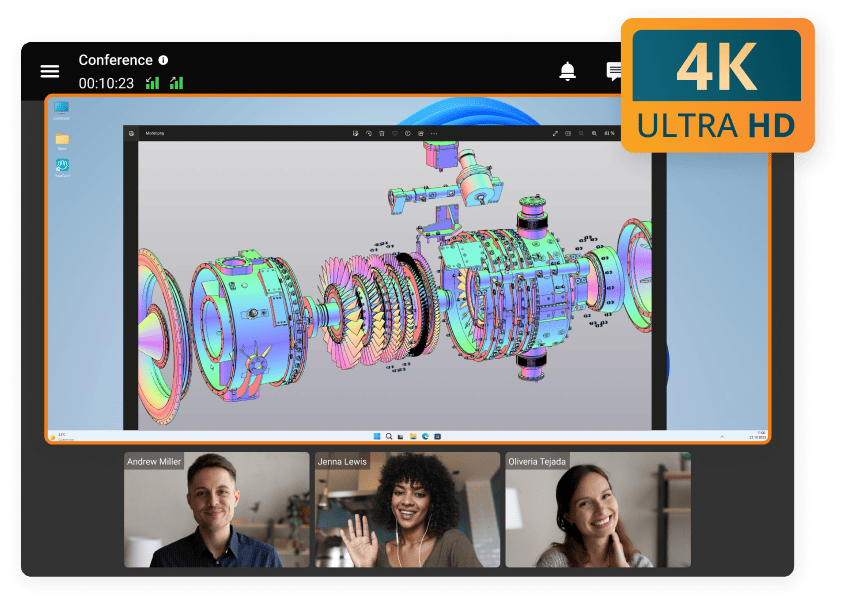Launch Microsoft Edge from the taskbar
Image resolution: width=844 pixels, height=604 pixels.
425,436
